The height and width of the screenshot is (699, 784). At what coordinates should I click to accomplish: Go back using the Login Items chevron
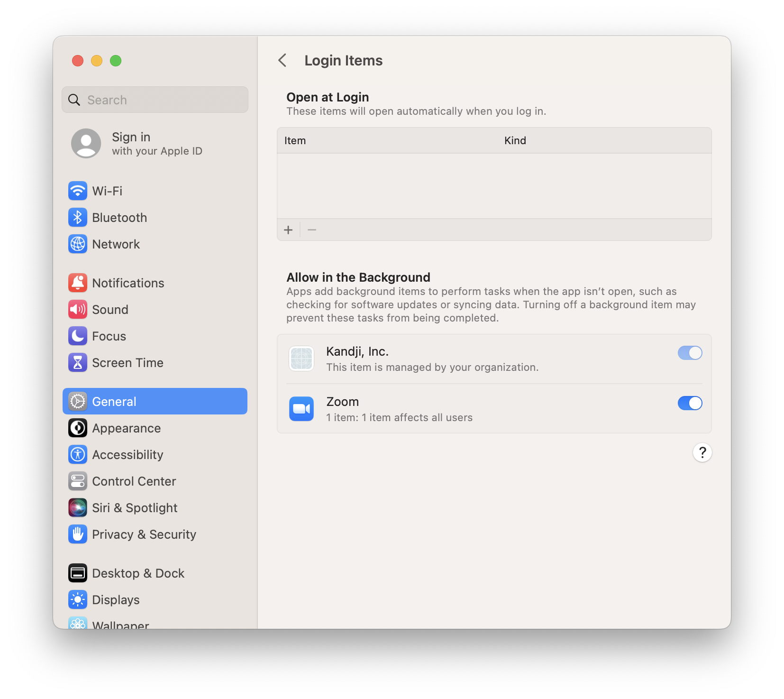pos(282,61)
